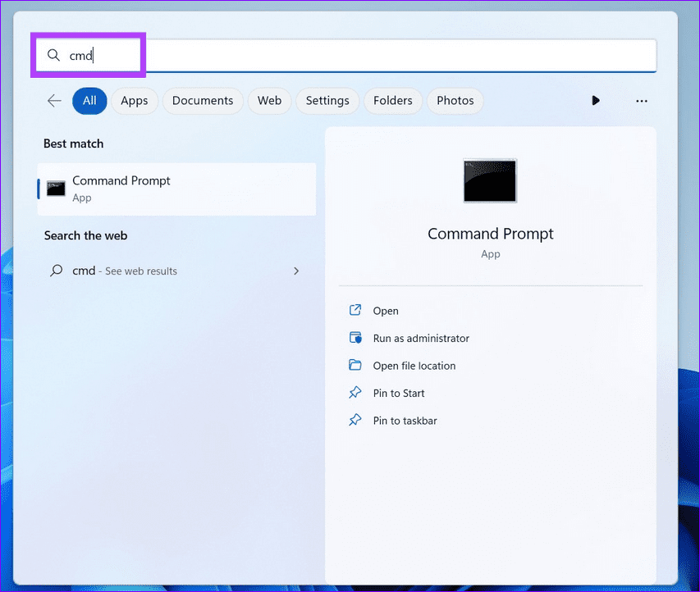The height and width of the screenshot is (592, 700).
Task: Select the Photos filter tab
Action: click(x=455, y=100)
